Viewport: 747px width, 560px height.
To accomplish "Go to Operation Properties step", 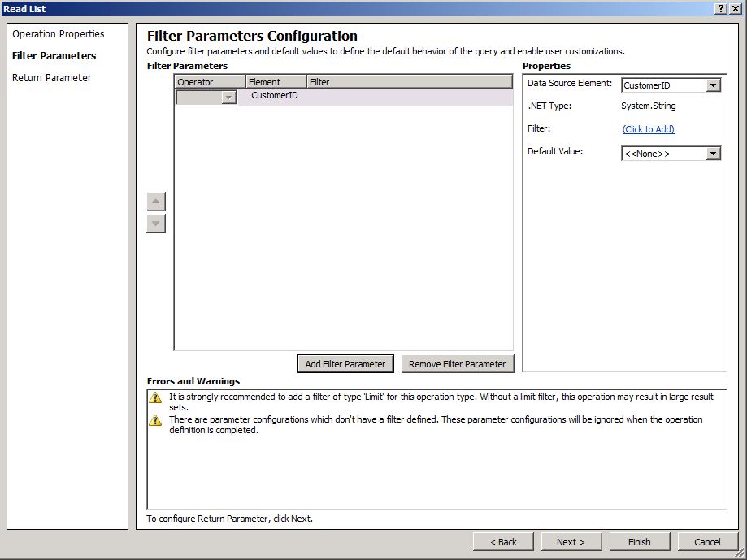I will pos(59,34).
